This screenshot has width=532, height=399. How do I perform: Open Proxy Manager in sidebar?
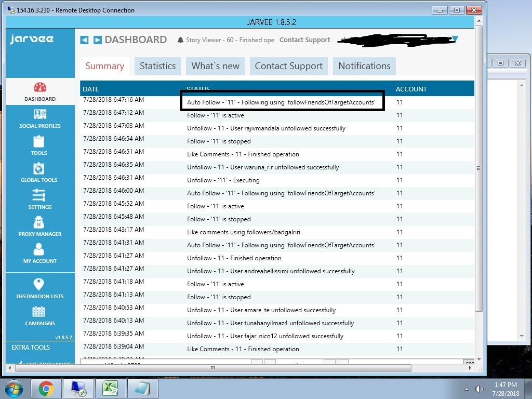click(40, 227)
